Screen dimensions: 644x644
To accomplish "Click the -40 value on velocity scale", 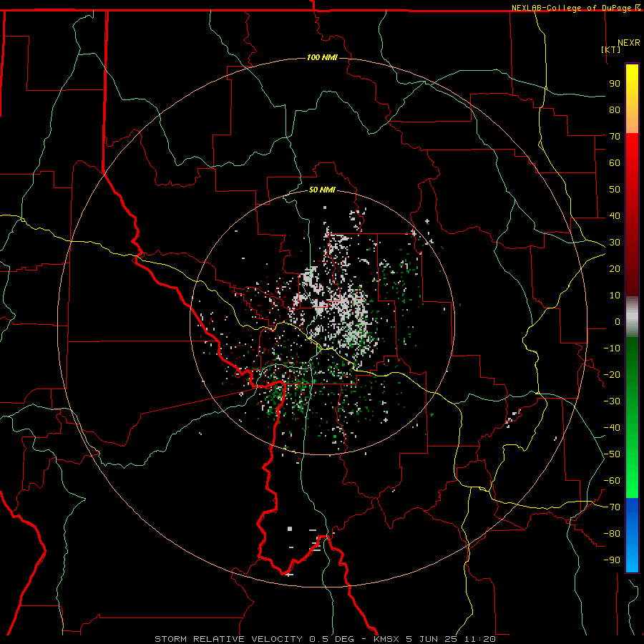I will pos(612,428).
